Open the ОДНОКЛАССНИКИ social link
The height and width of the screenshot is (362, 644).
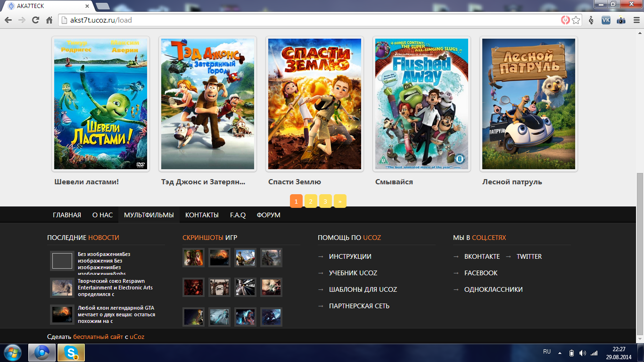click(x=494, y=289)
